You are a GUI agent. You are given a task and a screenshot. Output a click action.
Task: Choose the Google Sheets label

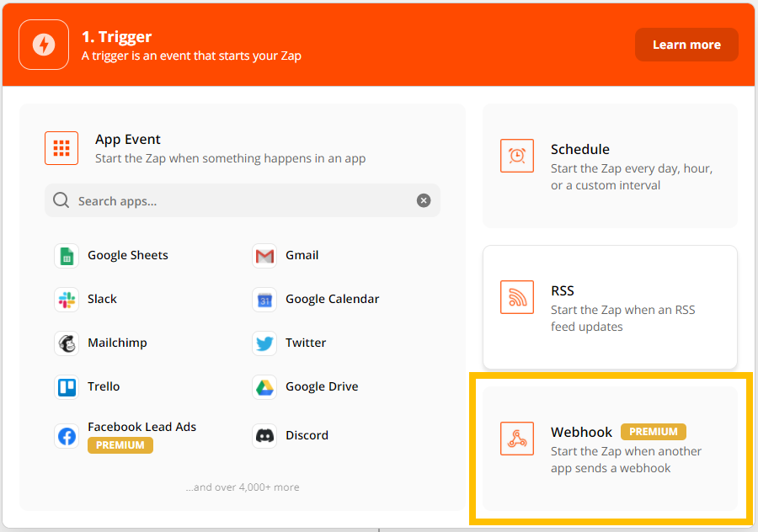[x=128, y=255]
